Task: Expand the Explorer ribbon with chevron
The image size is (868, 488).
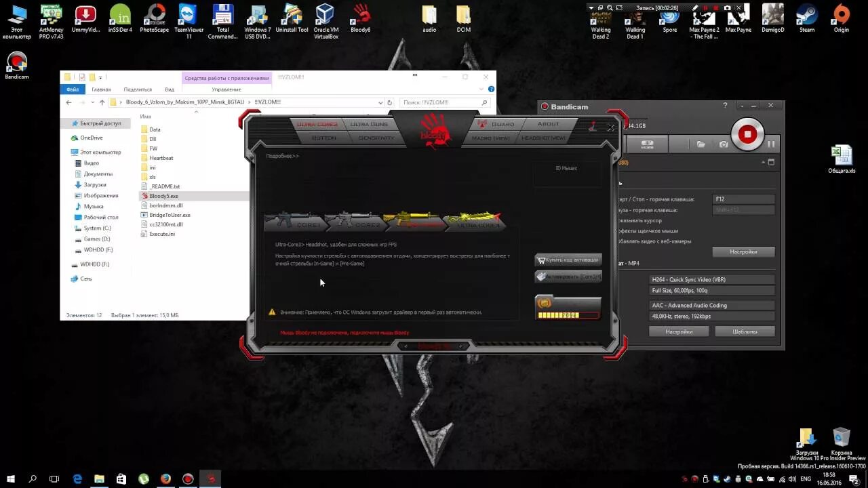Action: [x=482, y=89]
